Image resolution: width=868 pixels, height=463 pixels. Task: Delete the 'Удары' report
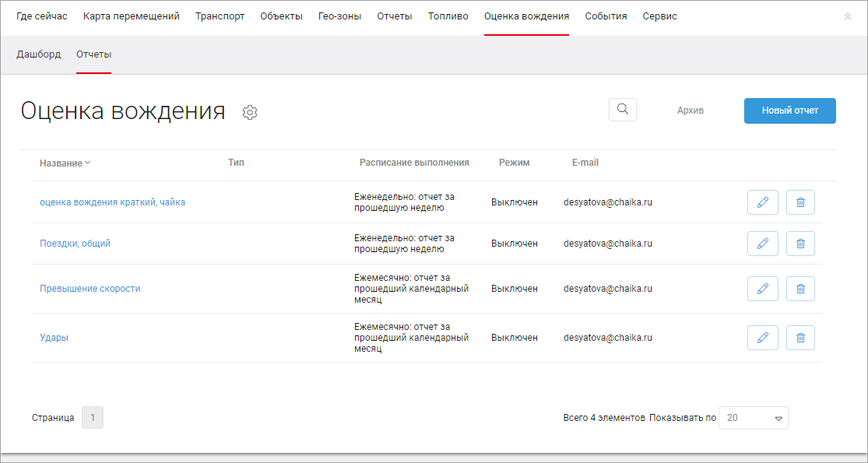pyautogui.click(x=800, y=338)
